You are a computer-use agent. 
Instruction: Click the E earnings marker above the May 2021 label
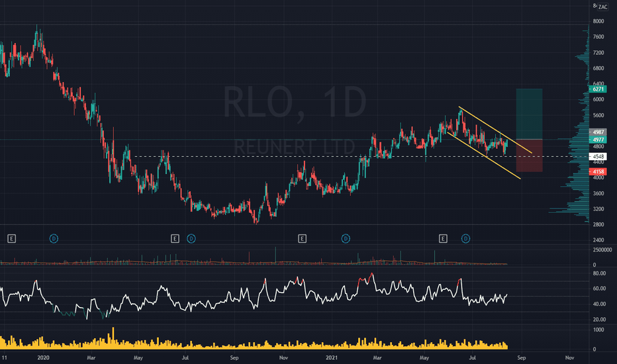click(443, 238)
